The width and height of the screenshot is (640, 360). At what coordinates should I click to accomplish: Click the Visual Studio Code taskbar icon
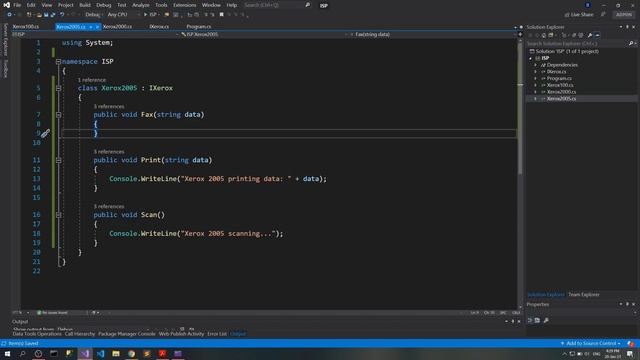coord(100,354)
